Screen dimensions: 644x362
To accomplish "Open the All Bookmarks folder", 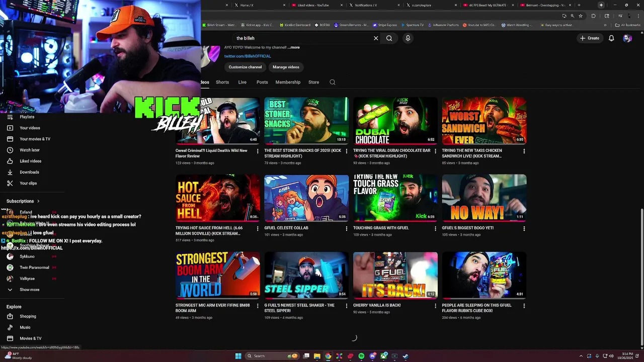I will (628, 25).
